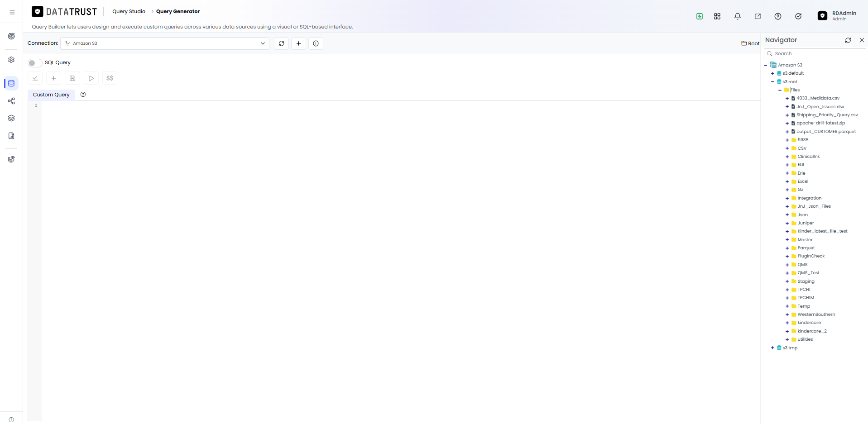Image resolution: width=868 pixels, height=424 pixels.
Task: Open the Custom Query help icon
Action: pyautogui.click(x=83, y=95)
